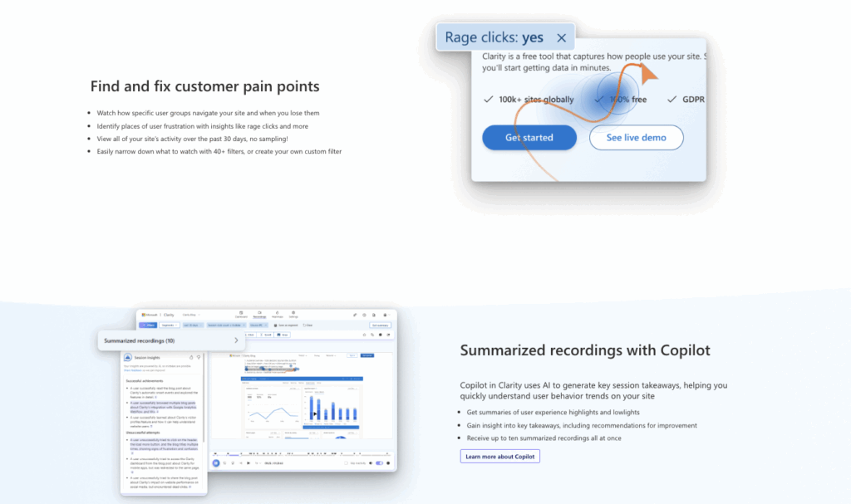Image resolution: width=851 pixels, height=504 pixels.
Task: Click the Share feedback link in insights panel
Action: pos(133,370)
